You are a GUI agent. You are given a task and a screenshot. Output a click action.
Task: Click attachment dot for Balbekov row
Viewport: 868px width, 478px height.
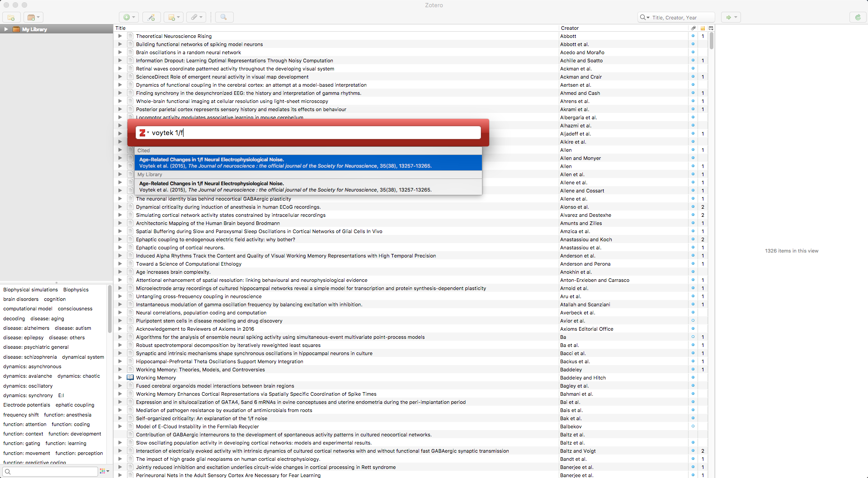693,426
